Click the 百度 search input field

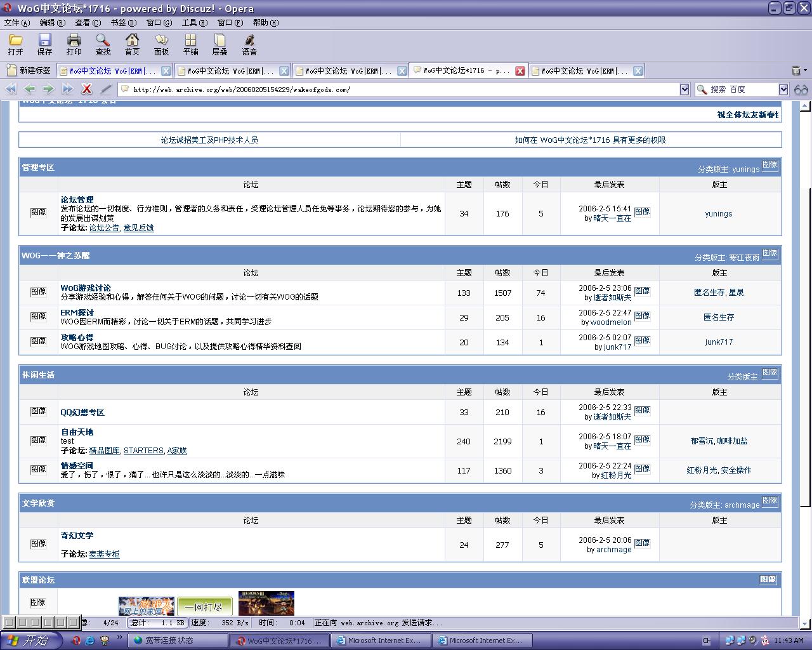point(742,90)
